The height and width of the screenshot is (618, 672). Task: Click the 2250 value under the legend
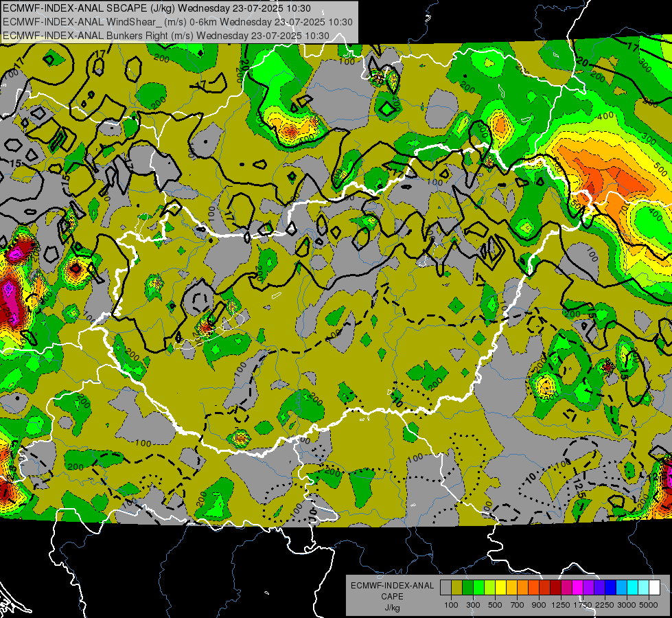[x=605, y=605]
